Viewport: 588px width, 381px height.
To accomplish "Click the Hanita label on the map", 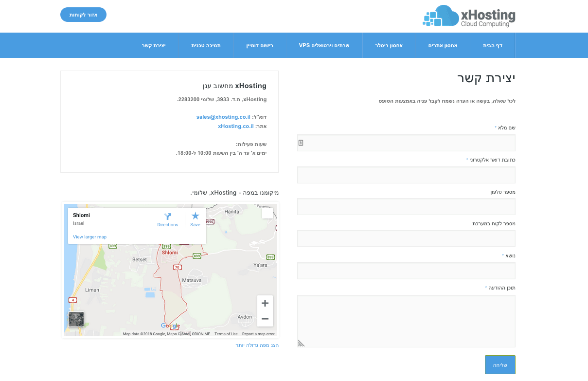I will point(232,212).
